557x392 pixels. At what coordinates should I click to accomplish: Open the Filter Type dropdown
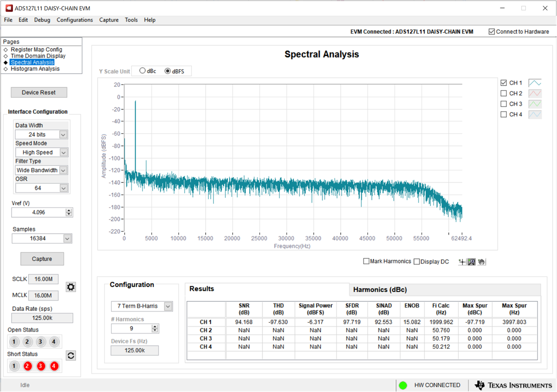tap(64, 170)
